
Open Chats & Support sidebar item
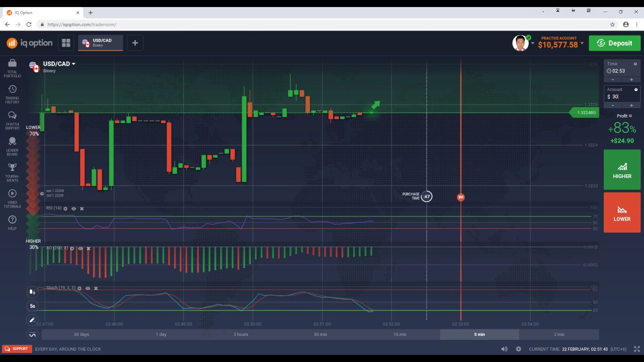[x=12, y=120]
